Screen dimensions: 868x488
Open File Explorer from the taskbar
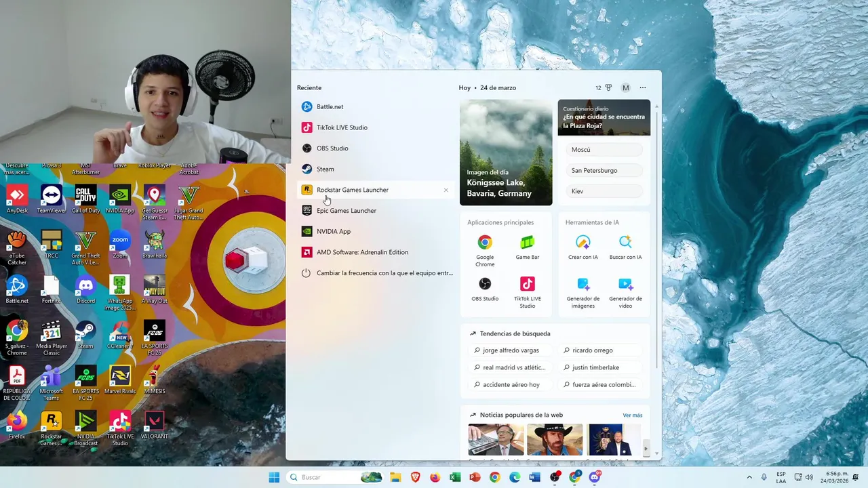tap(395, 477)
